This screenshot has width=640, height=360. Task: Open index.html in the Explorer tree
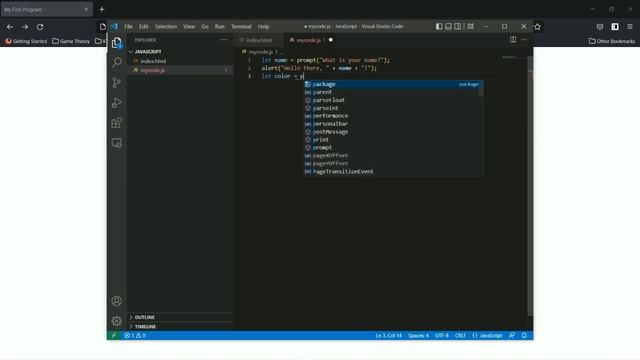[x=180, y=61]
